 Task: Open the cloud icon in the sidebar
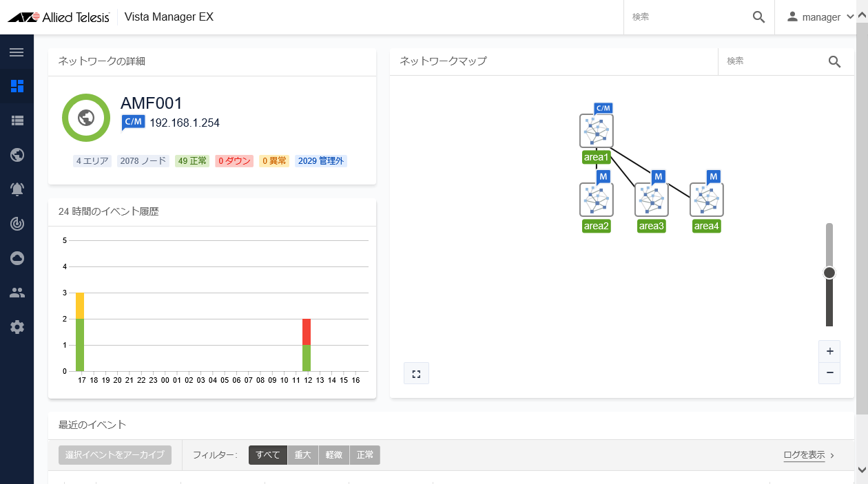(x=17, y=258)
